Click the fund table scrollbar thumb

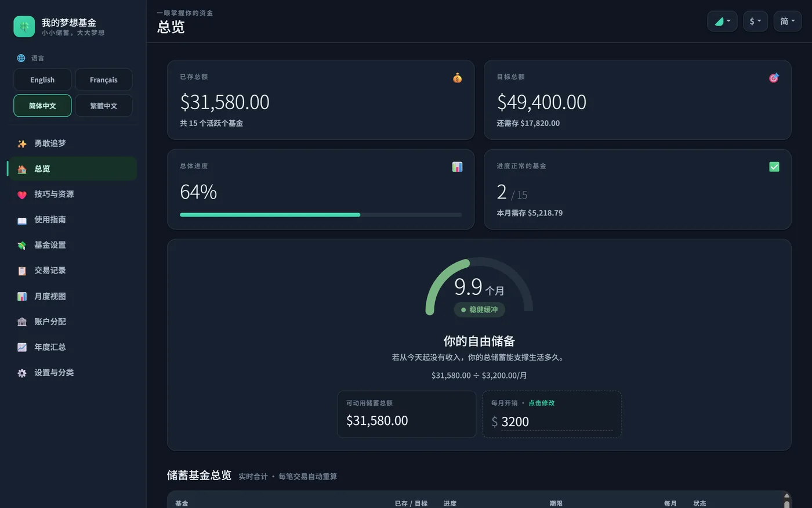click(786, 505)
